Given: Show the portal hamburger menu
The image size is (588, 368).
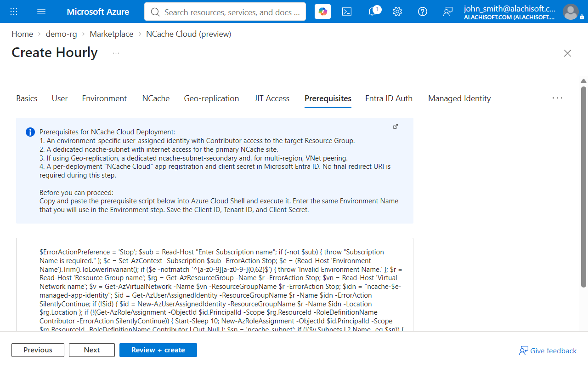Looking at the screenshot, I should pos(41,11).
